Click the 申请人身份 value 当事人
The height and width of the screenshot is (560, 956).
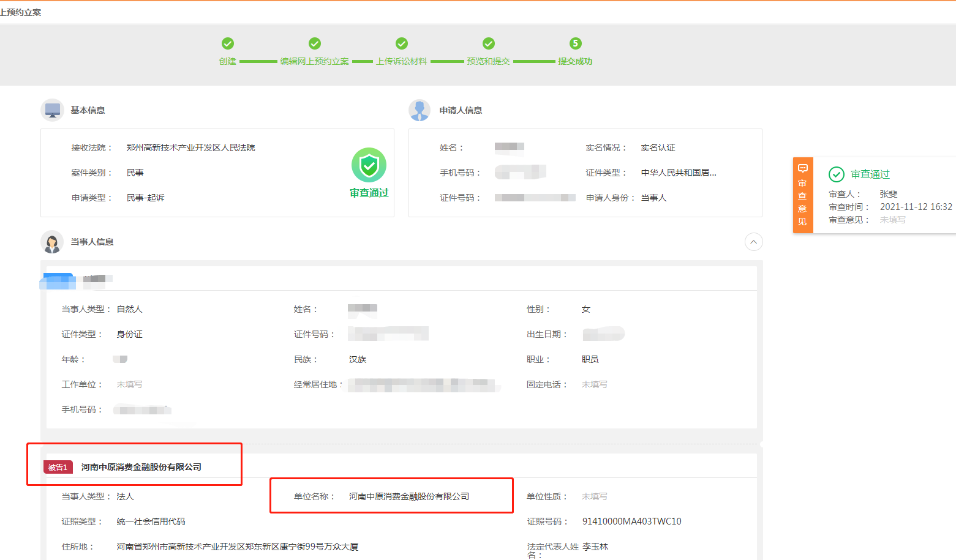pos(653,198)
